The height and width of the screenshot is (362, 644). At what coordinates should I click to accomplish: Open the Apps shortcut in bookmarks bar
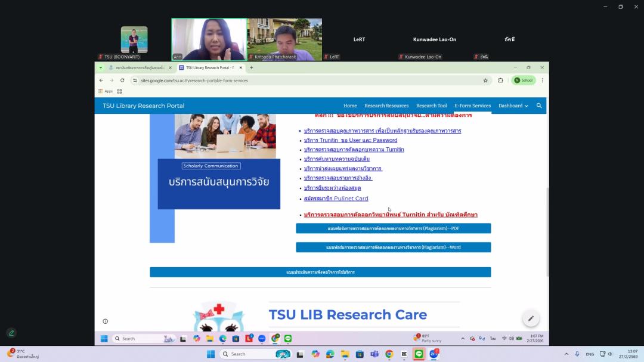(105, 91)
